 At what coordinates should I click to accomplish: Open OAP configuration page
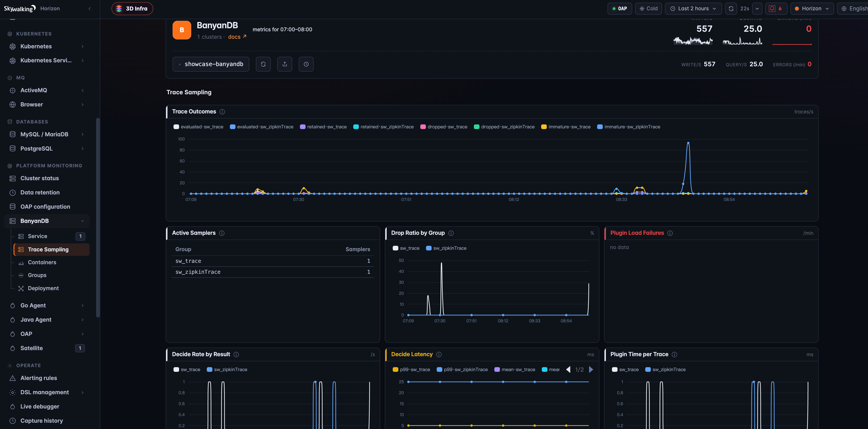[x=47, y=207]
